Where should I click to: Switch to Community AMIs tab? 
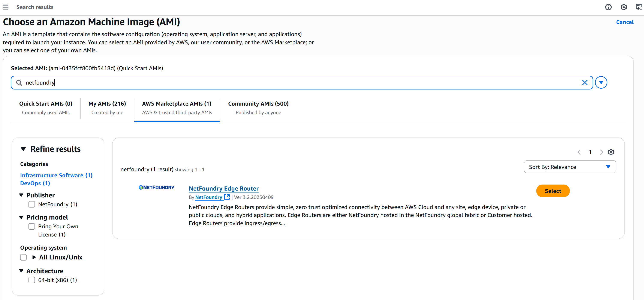click(258, 108)
